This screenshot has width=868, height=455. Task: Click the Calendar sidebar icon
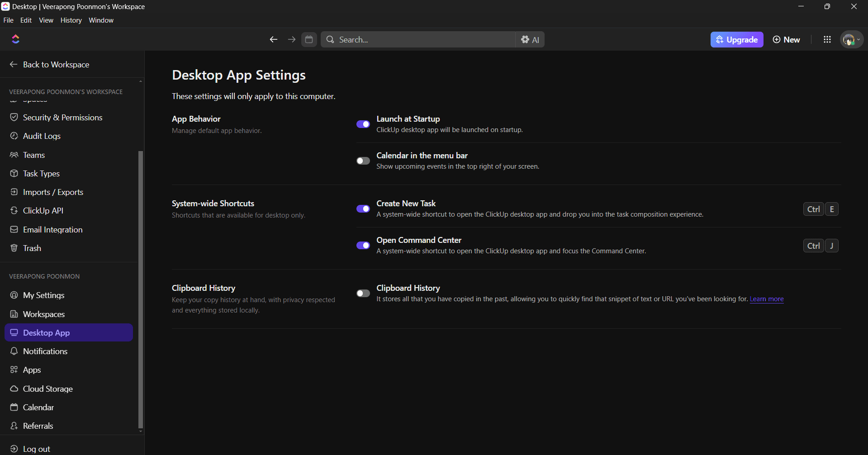14,407
